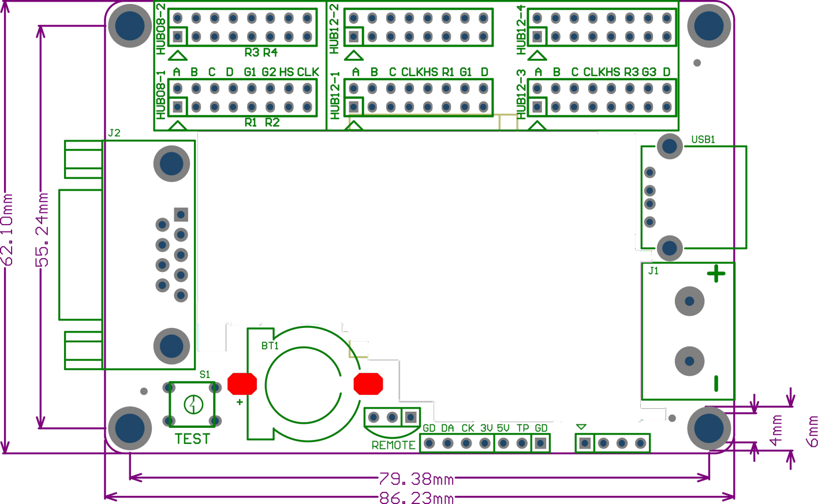The width and height of the screenshot is (818, 504).
Task: Select the red battery pad beside the plus mark
Action: pos(242,384)
